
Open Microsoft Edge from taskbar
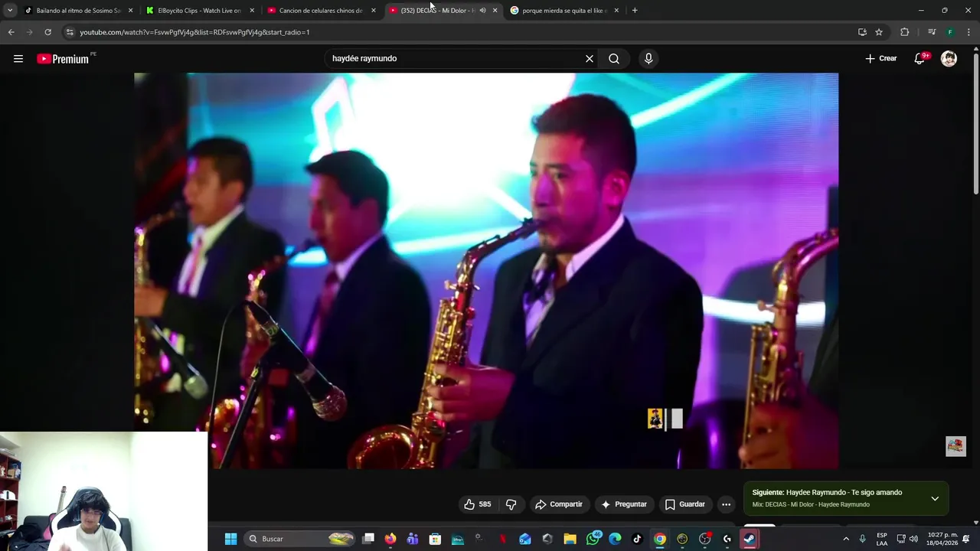pyautogui.click(x=615, y=539)
